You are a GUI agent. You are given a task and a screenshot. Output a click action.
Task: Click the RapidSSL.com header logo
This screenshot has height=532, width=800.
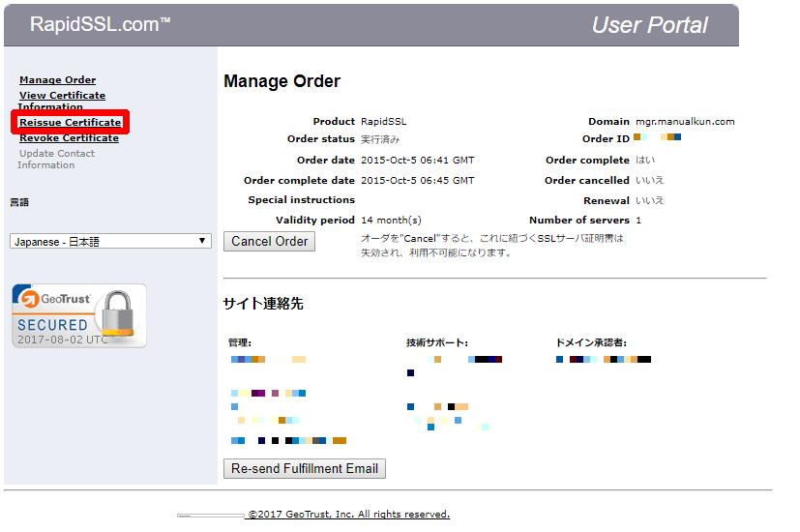click(100, 25)
